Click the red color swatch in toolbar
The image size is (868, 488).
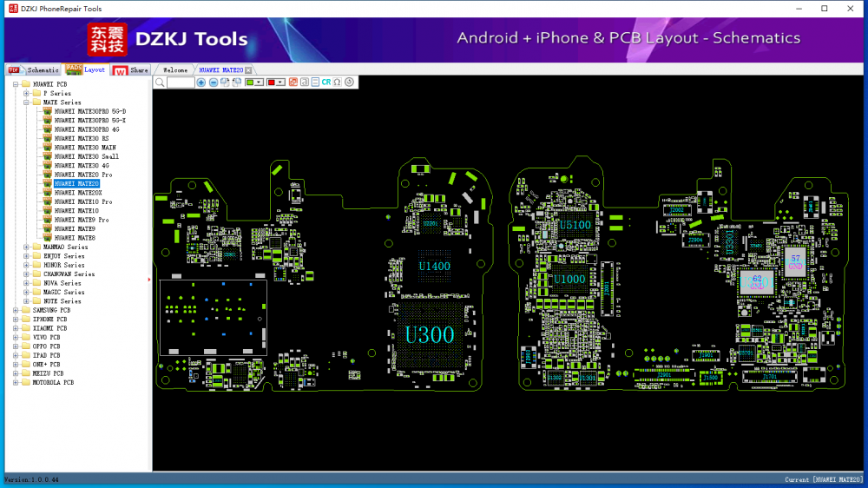(x=271, y=82)
